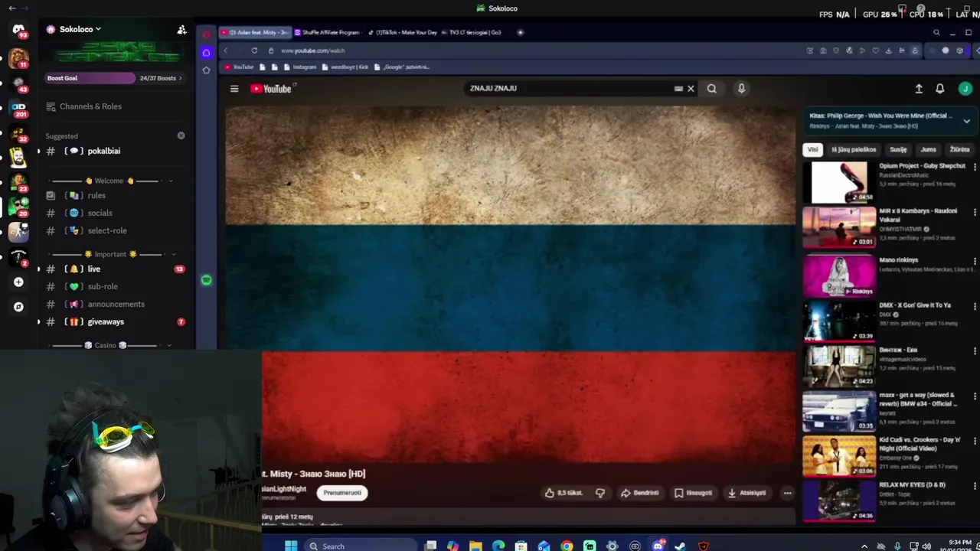The image size is (980, 551).
Task: Open the server icon with badge 201
Action: (18, 107)
